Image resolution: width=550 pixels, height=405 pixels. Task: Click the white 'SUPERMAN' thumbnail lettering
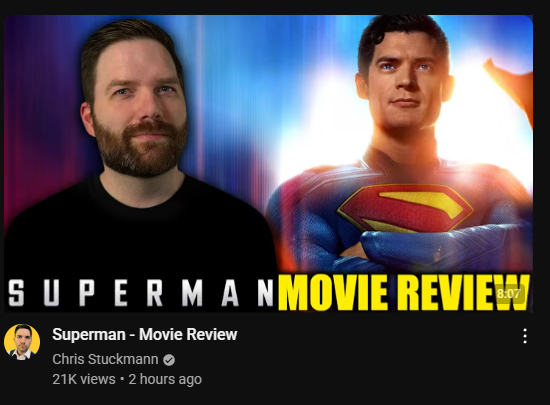point(140,293)
